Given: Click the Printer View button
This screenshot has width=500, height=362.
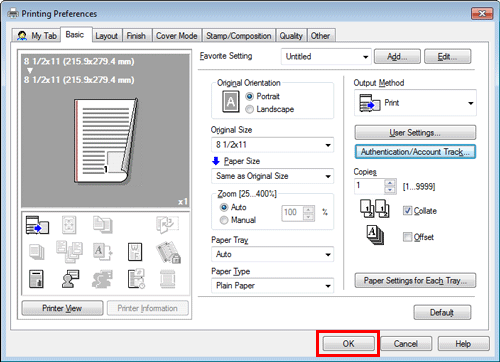Looking at the screenshot, I should (62, 308).
